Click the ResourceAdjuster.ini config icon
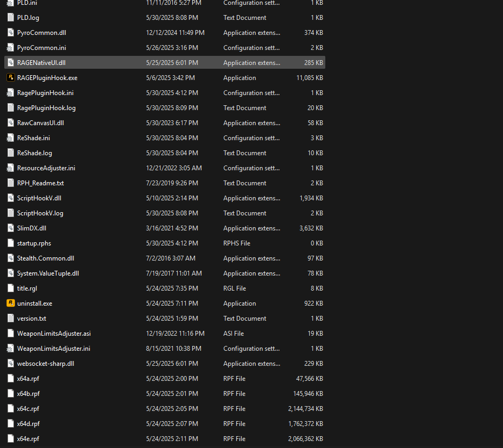Viewport: 503px width, 448px height. click(11, 168)
